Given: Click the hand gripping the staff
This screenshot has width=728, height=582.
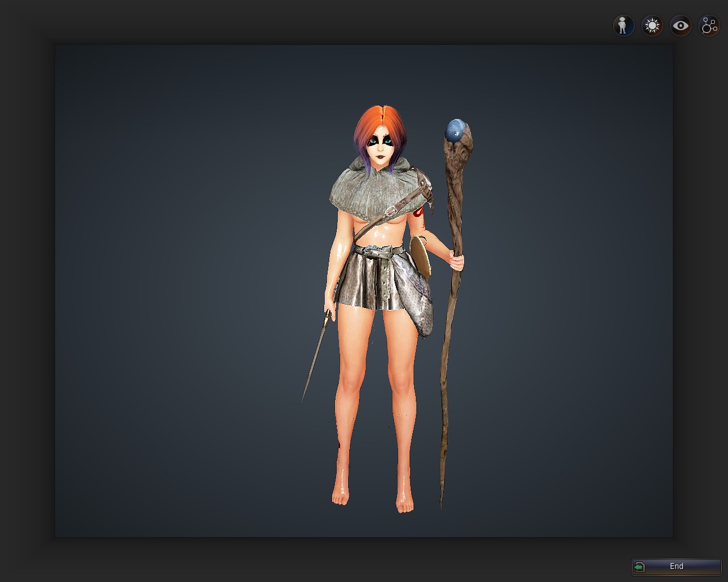Looking at the screenshot, I should tap(456, 261).
